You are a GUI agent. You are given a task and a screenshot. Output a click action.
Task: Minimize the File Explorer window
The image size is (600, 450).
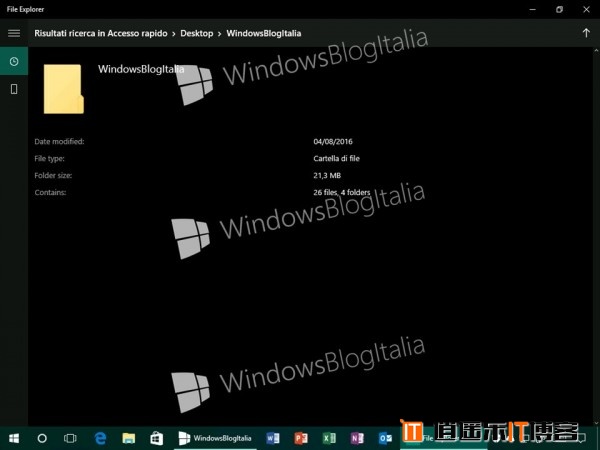533,9
